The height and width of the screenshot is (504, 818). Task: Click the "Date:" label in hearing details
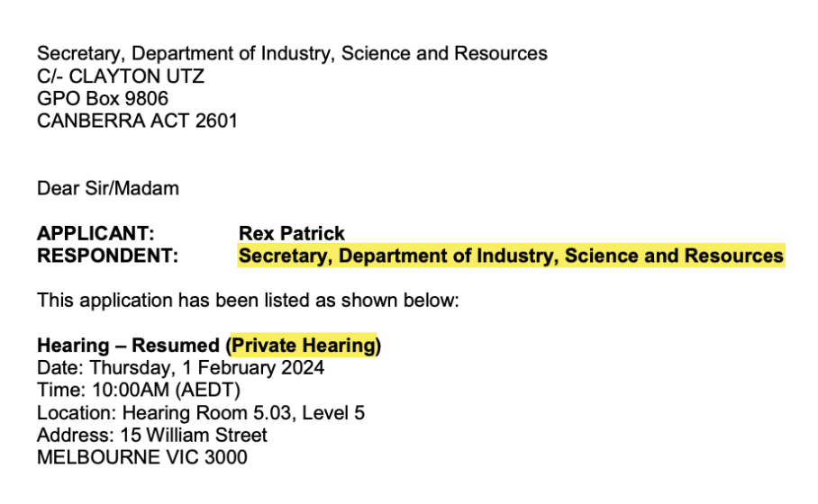(57, 368)
